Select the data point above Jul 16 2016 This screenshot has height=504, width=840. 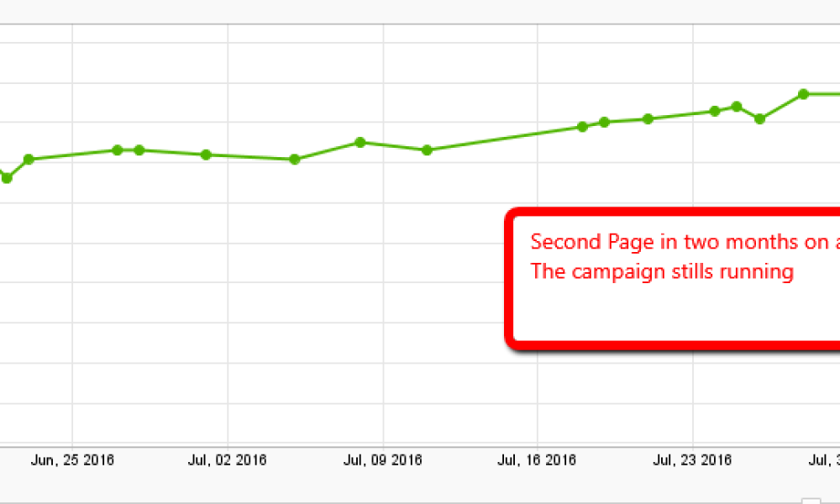(x=581, y=126)
